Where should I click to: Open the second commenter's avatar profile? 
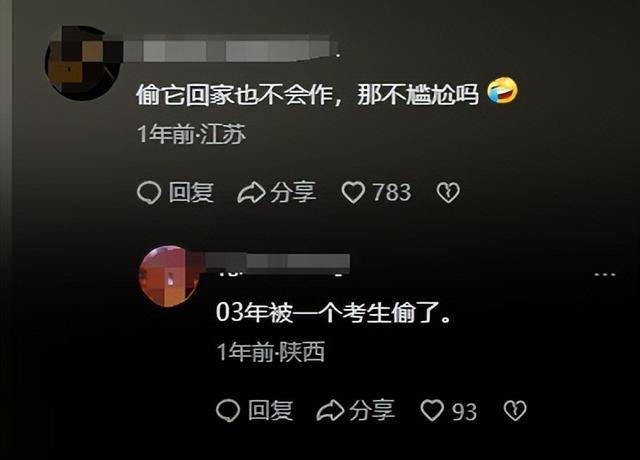point(169,276)
